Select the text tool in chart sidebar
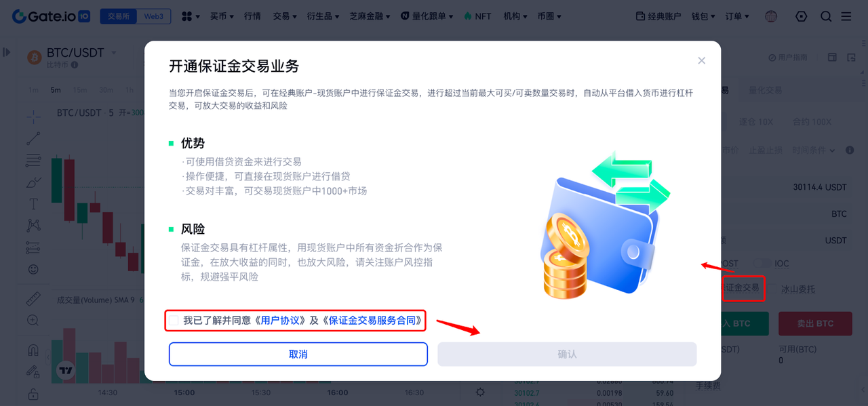 point(33,204)
